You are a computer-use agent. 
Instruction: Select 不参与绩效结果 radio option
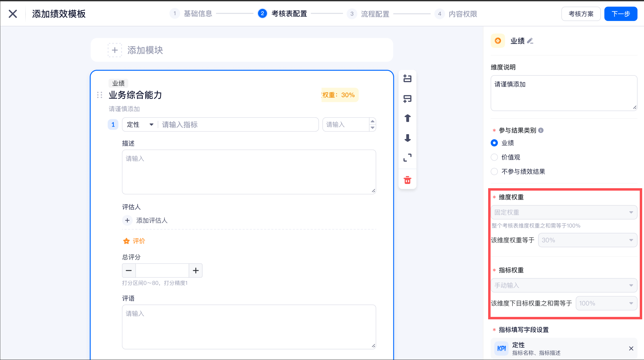494,172
